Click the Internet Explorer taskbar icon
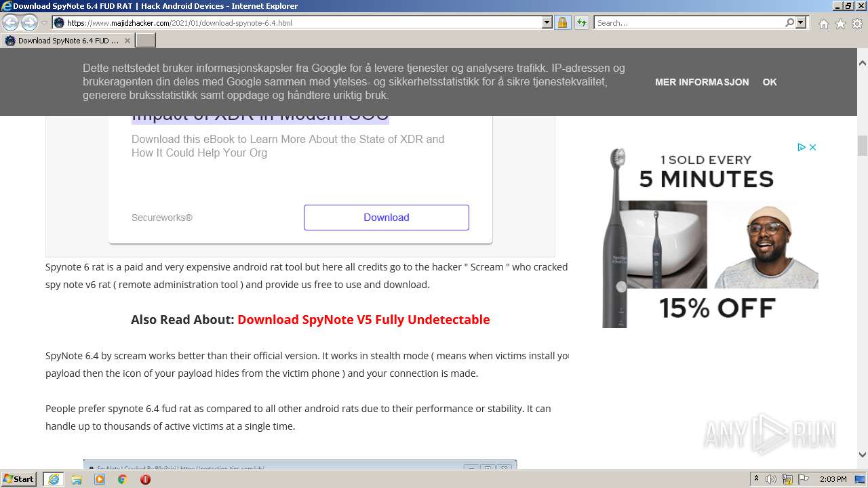 point(53,479)
